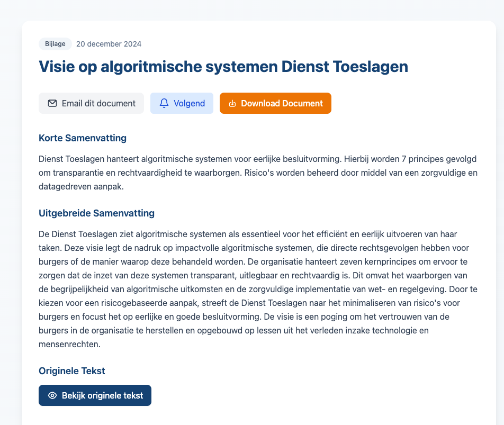Click the envelope icon on Email dit document
504x425 pixels.
click(x=52, y=103)
